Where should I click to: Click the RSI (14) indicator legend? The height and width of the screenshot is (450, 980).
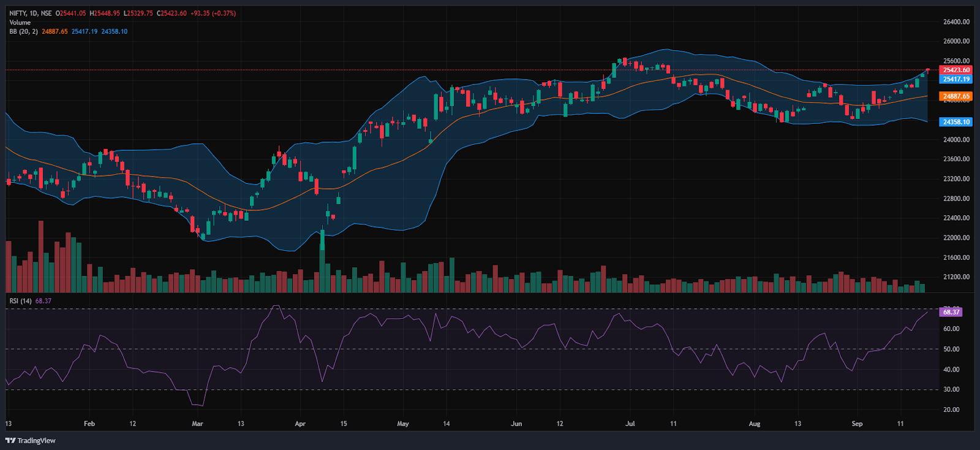pyautogui.click(x=21, y=301)
